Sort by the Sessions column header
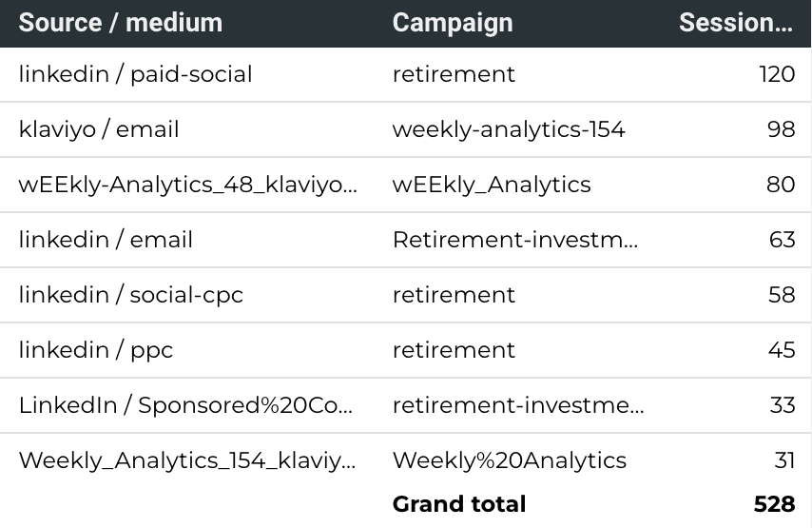 point(736,23)
